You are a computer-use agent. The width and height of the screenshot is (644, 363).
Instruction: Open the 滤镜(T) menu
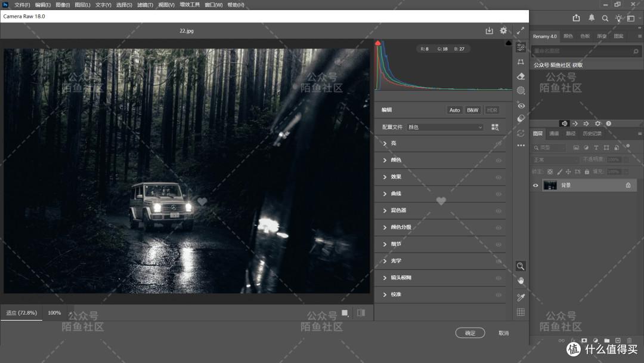pyautogui.click(x=145, y=5)
